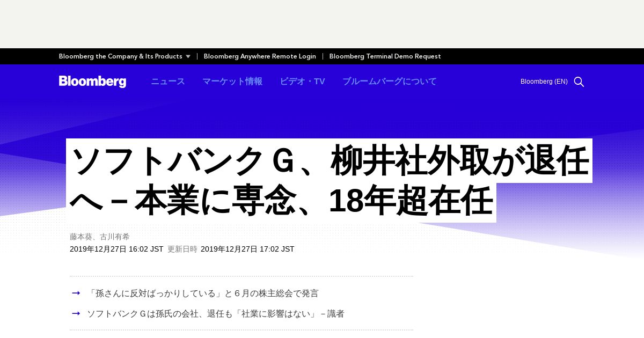Screen dimensions: 644x338
Task: Switch to Bloomberg (EN) edition
Action: [544, 82]
